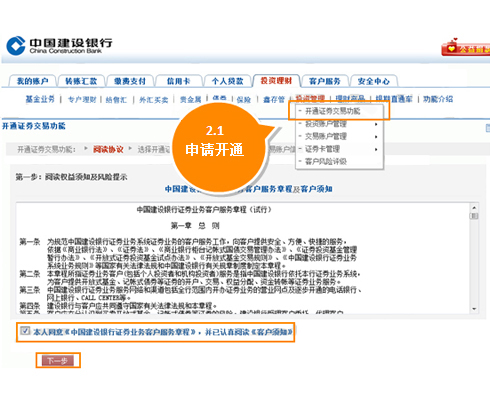The width and height of the screenshot is (490, 416).
Task: Go to the 个人贷款 tab
Action: pyautogui.click(x=228, y=81)
